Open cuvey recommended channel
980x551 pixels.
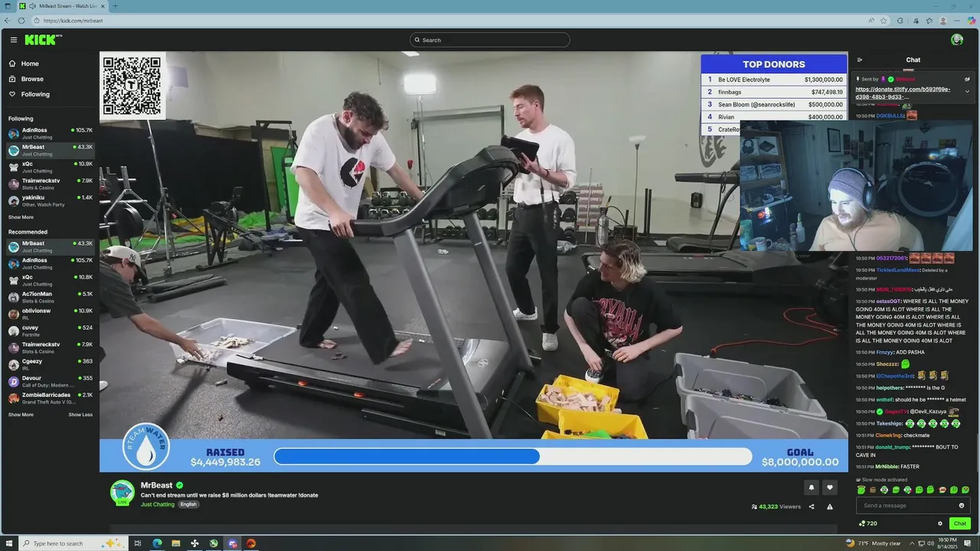(51, 331)
